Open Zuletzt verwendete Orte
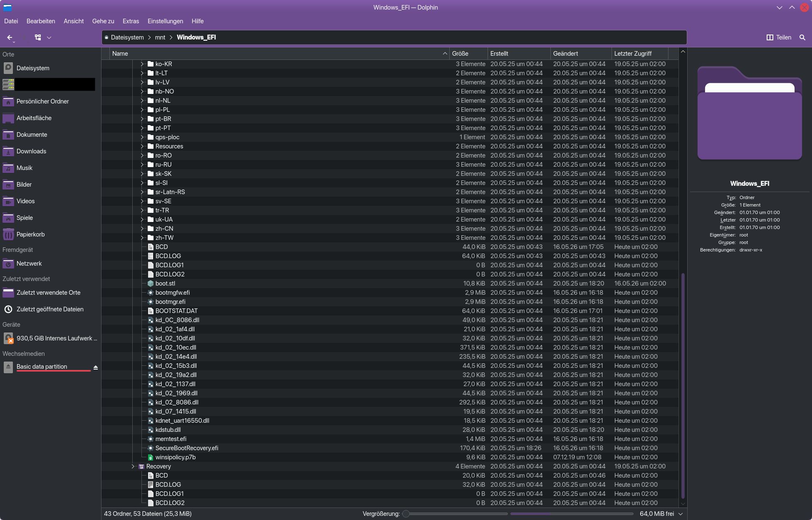The width and height of the screenshot is (812, 520). (50, 293)
